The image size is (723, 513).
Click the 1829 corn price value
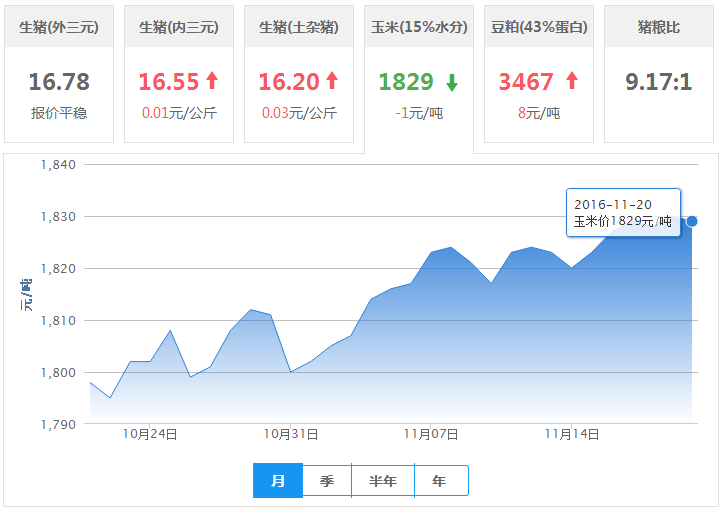[x=406, y=82]
